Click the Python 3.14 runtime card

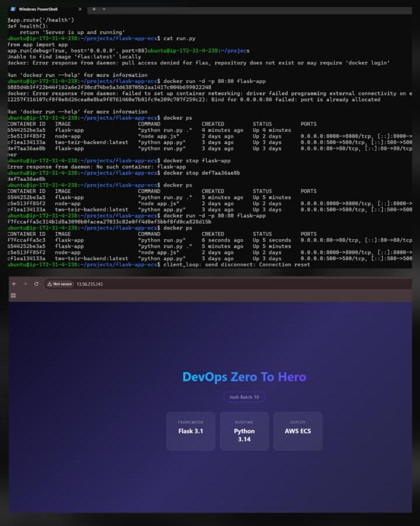click(x=244, y=431)
